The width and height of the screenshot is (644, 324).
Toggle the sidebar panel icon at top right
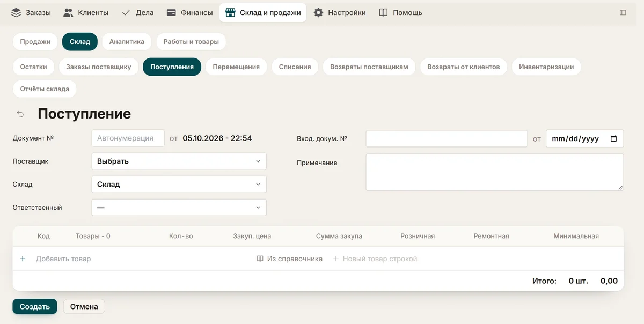pyautogui.click(x=623, y=12)
